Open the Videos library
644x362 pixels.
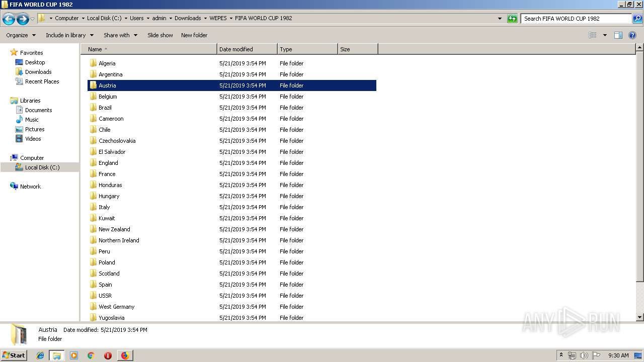pyautogui.click(x=33, y=139)
